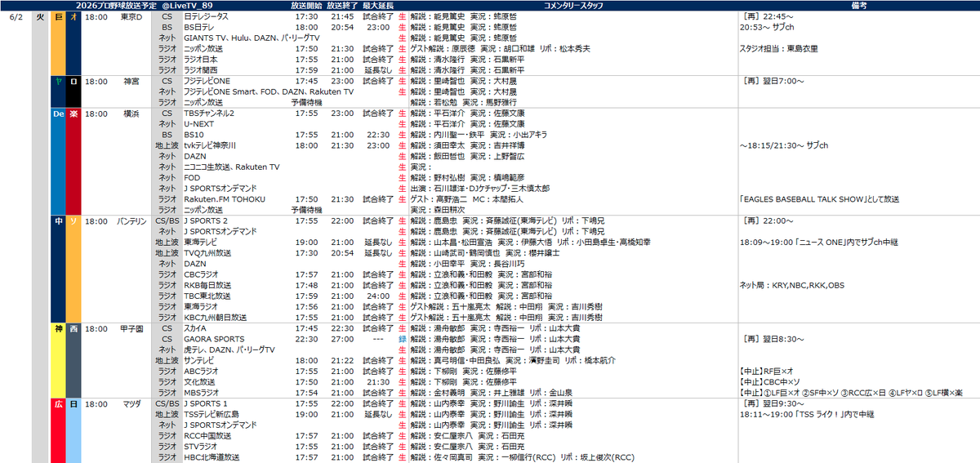
Task: Select the 横浜 venue cell
Action: pos(131,114)
